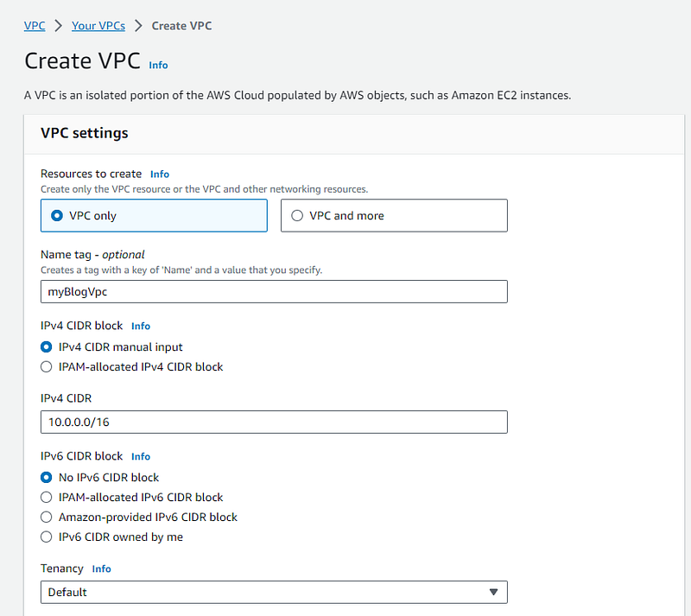Click the VPC breadcrumb link
Screen dimensions: 691x616
point(35,26)
